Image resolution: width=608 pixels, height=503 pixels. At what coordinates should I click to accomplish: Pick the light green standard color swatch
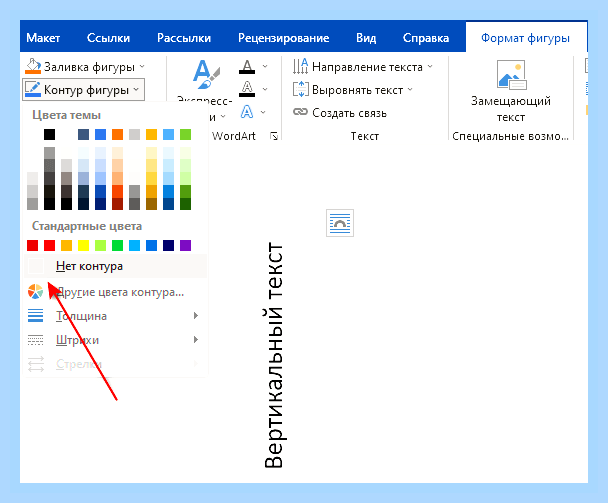100,245
